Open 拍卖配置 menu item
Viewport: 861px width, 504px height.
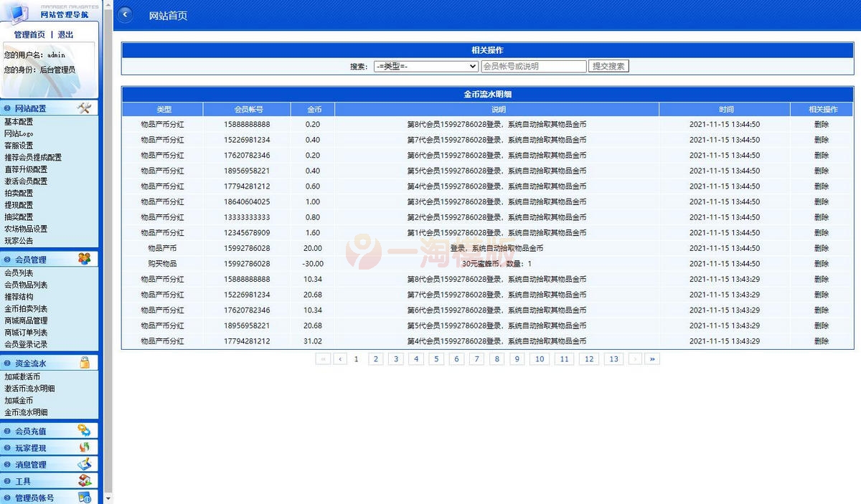[x=19, y=193]
